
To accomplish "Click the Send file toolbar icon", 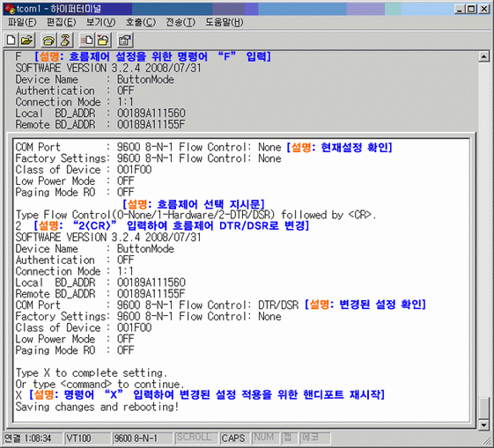I will 86,40.
